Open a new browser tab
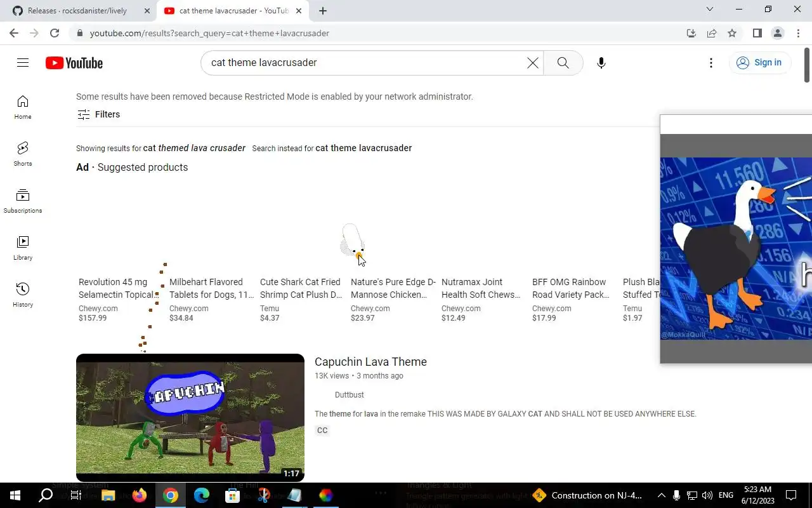This screenshot has height=508, width=812. (323, 11)
